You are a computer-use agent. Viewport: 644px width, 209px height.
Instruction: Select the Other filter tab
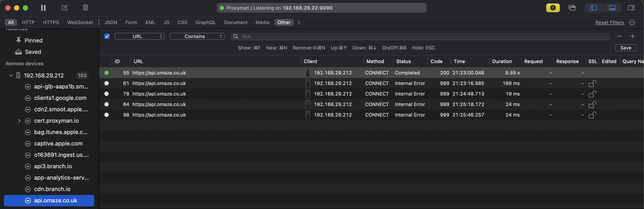pos(284,23)
